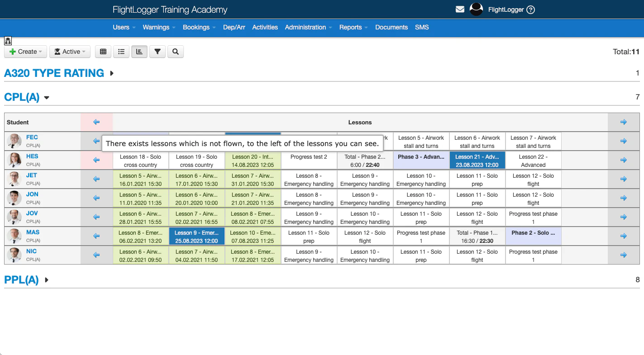Open messages via the envelope icon
The image size is (644, 355).
tap(460, 9)
